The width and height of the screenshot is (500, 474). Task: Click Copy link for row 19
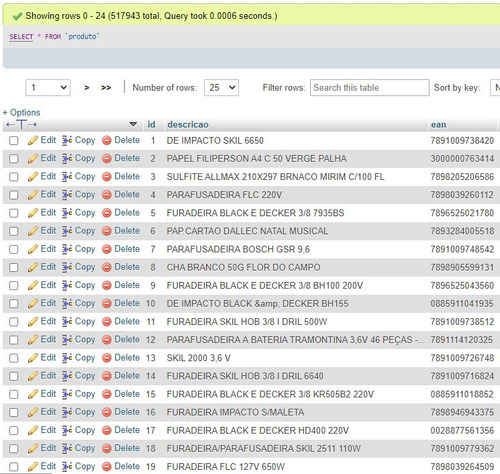(85, 466)
